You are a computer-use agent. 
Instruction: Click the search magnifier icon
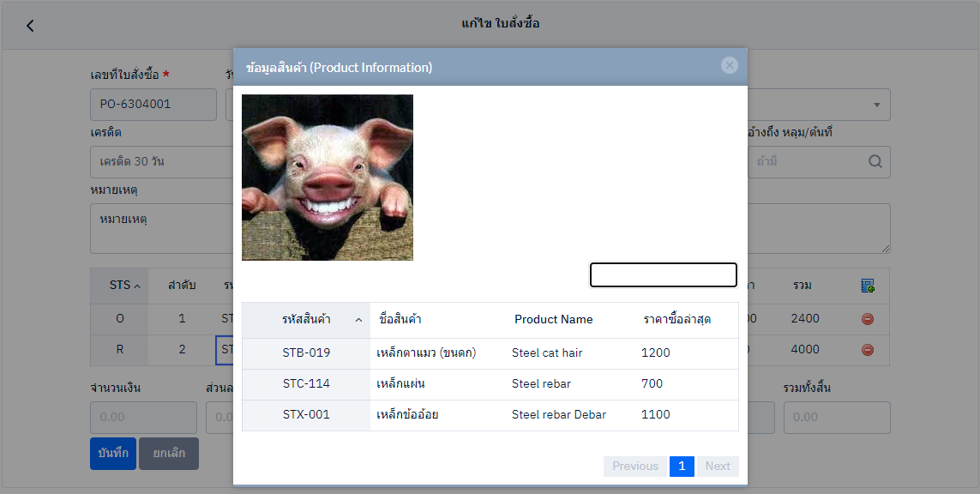point(875,161)
